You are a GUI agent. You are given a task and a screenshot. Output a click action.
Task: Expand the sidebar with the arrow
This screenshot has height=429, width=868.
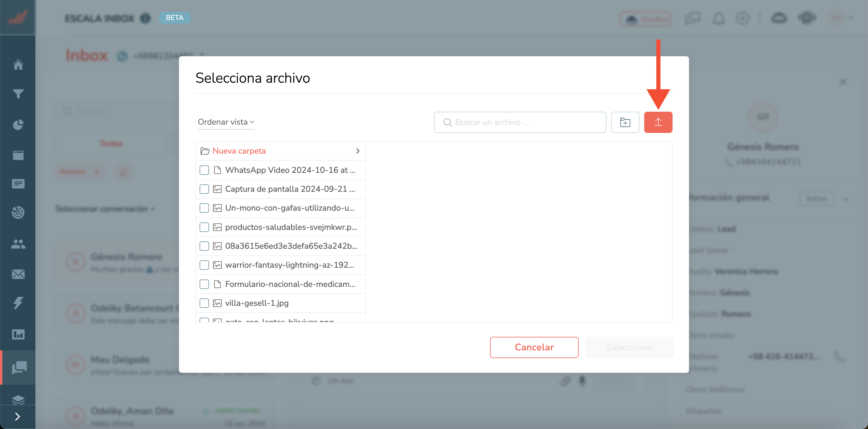click(x=17, y=417)
